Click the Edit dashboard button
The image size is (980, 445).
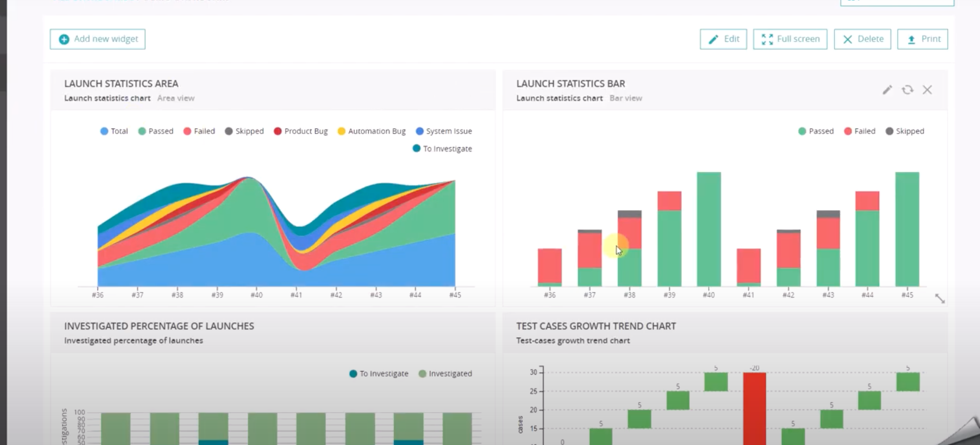(723, 39)
